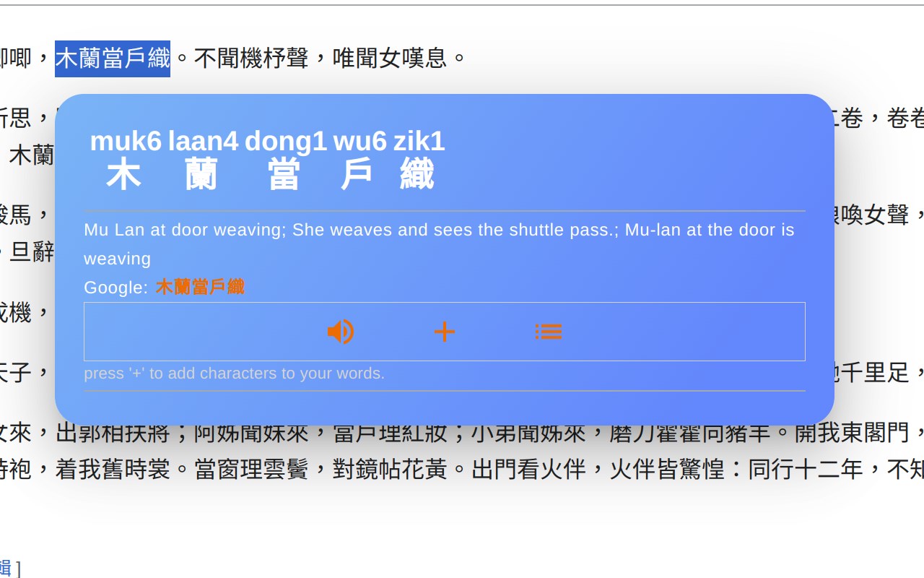The image size is (924, 578).
Task: Click the 'Google:' label in popup
Action: tap(115, 288)
